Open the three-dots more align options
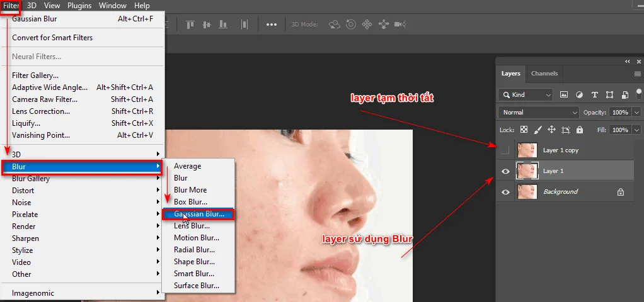Screen dimensions: 644x302 pyautogui.click(x=272, y=25)
